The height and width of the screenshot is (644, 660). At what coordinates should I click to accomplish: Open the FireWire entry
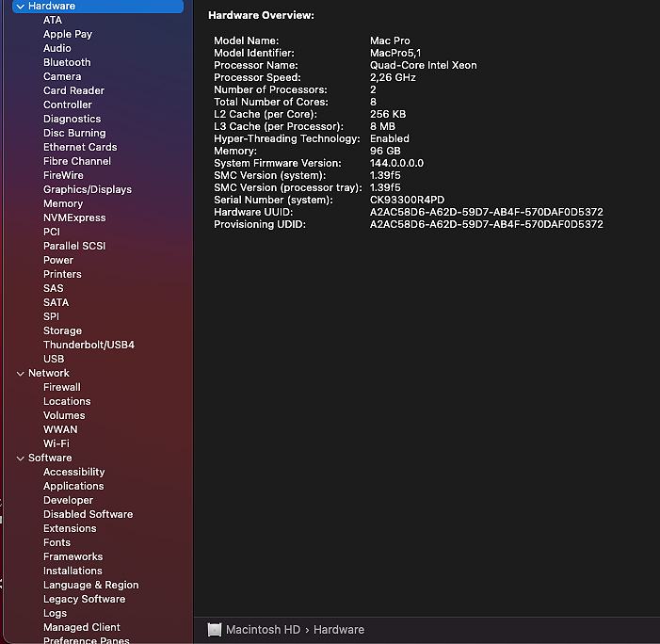point(63,175)
